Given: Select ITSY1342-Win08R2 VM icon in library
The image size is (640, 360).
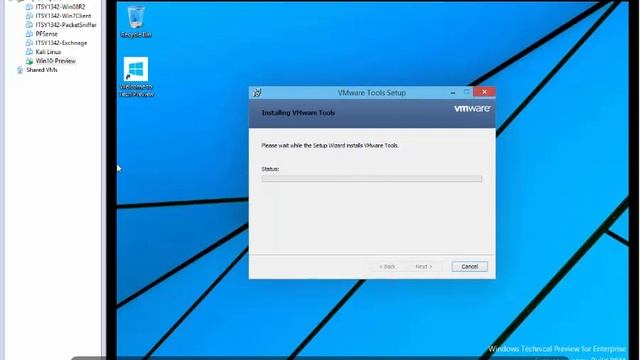Looking at the screenshot, I should 29,7.
